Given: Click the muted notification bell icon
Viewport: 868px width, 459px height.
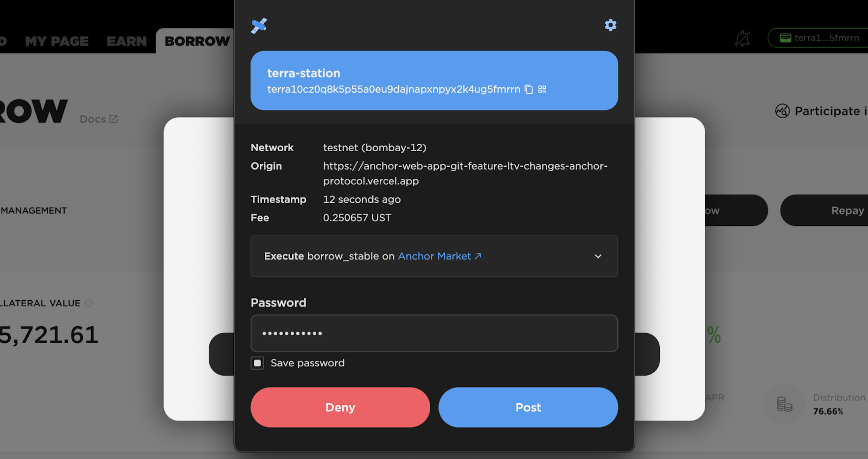Looking at the screenshot, I should [x=743, y=38].
